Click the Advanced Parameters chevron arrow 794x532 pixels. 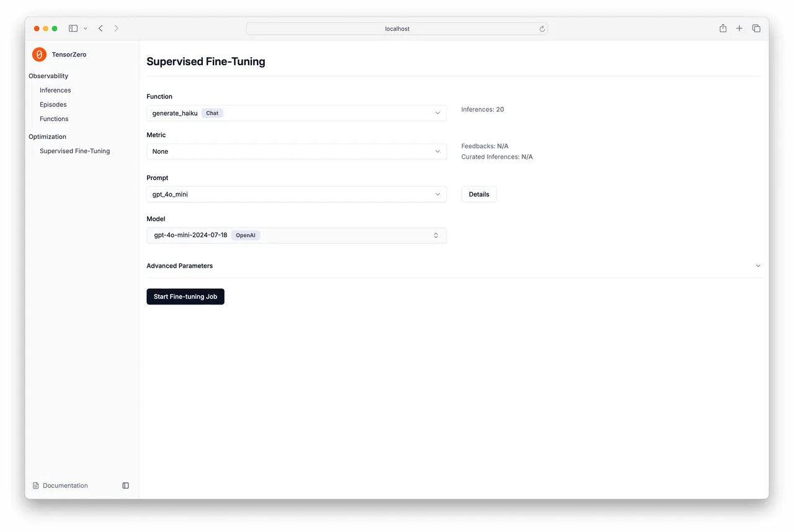(x=758, y=266)
